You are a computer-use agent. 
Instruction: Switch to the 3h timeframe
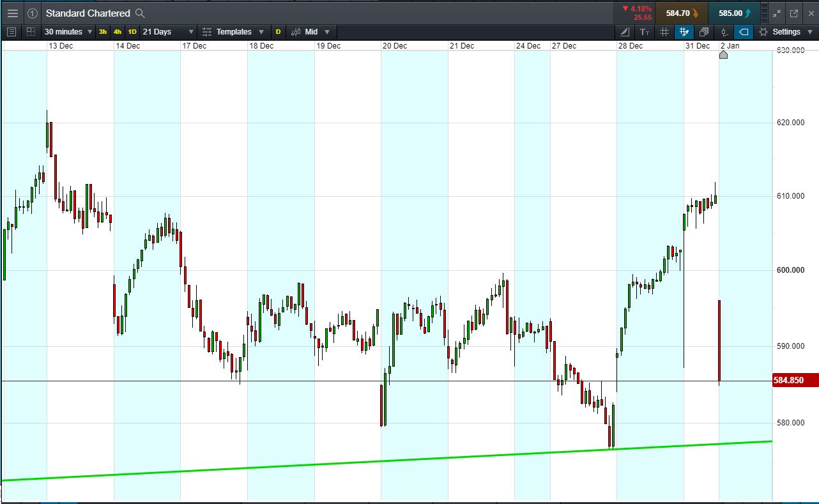(x=103, y=32)
